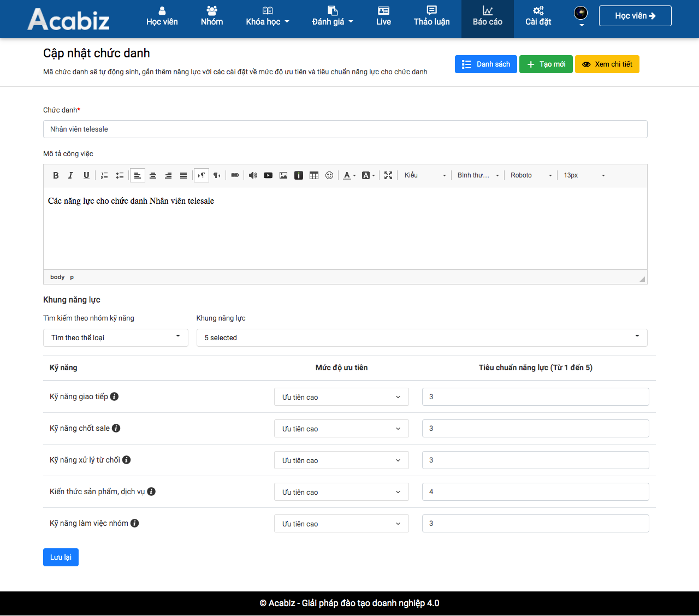Screen dimensions: 699x616
Task: Click info icon next to Kỹ năng xử lý từ chối
Action: click(x=126, y=460)
